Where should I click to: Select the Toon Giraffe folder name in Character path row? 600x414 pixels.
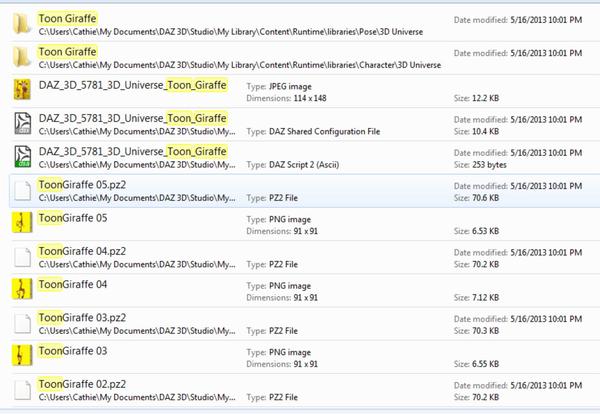[67, 52]
